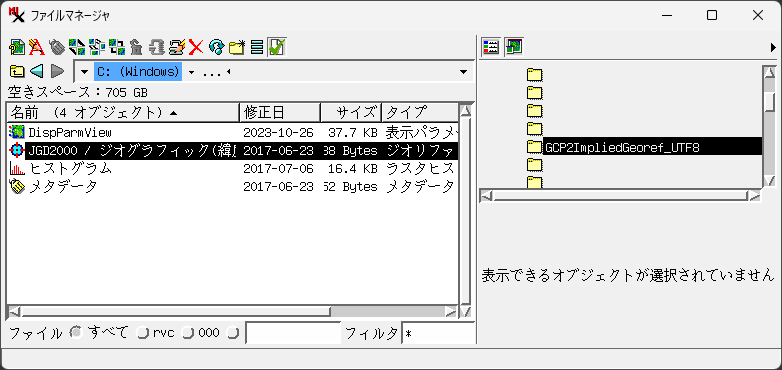Click the edit icon with pencil over document
782x370 pixels.
pos(177,47)
